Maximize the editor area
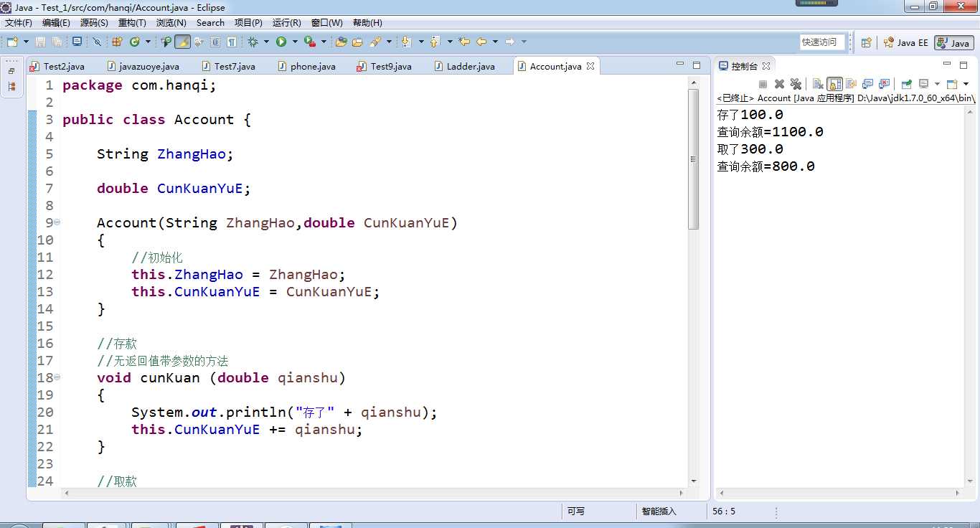Viewport: 980px width, 528px height. pyautogui.click(x=696, y=65)
